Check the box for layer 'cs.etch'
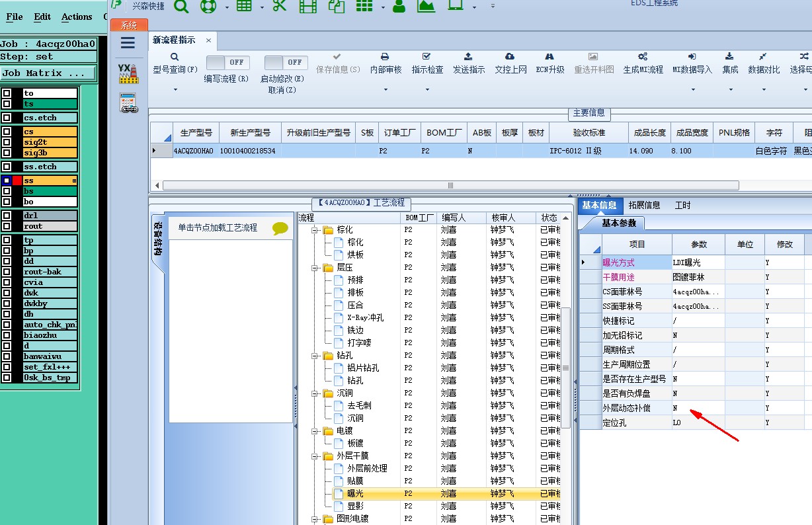The width and height of the screenshot is (812, 525). tap(7, 118)
